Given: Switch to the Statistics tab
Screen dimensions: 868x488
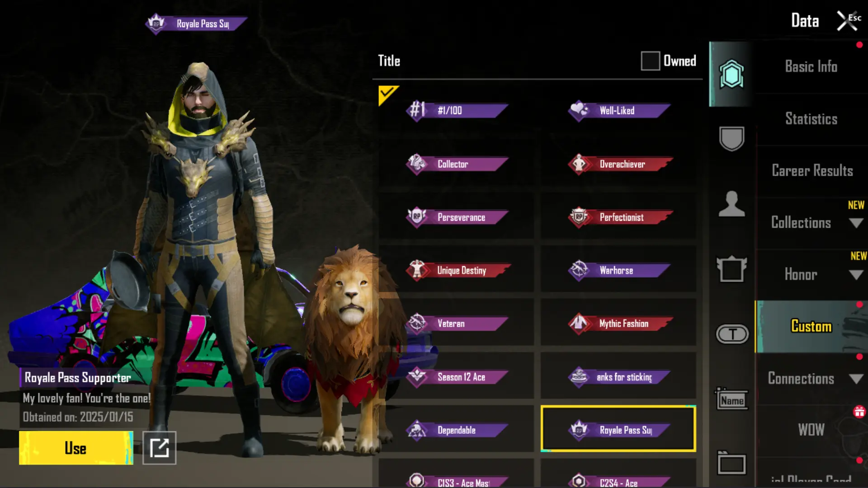Looking at the screenshot, I should [x=811, y=119].
